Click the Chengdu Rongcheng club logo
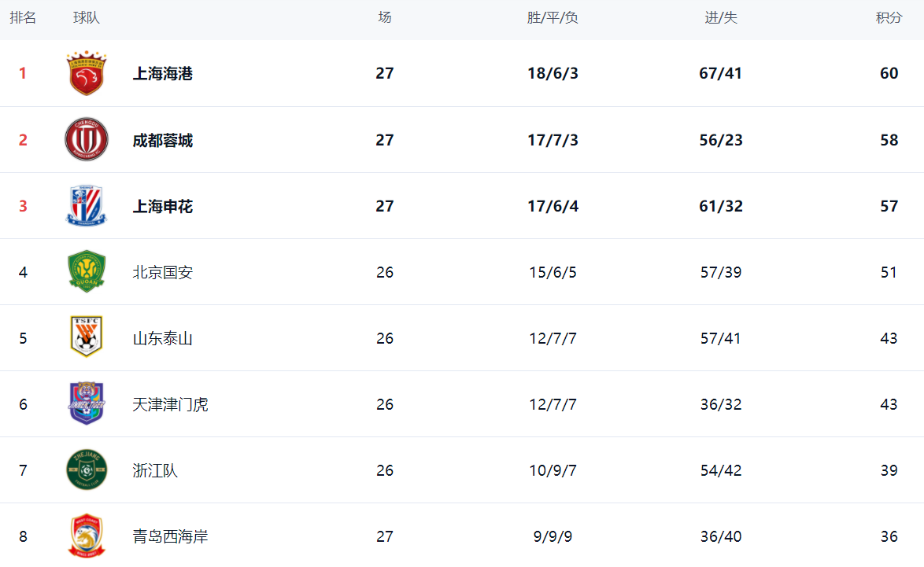 coord(86,140)
